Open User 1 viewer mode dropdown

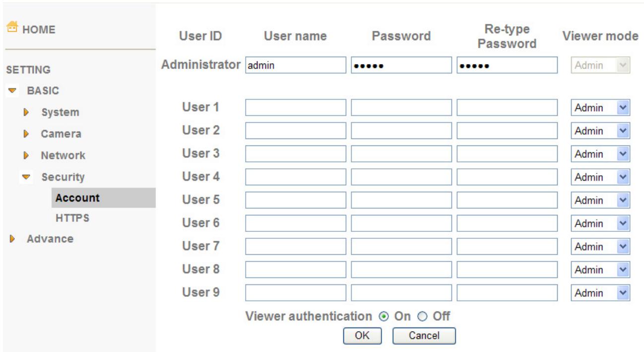pyautogui.click(x=600, y=108)
